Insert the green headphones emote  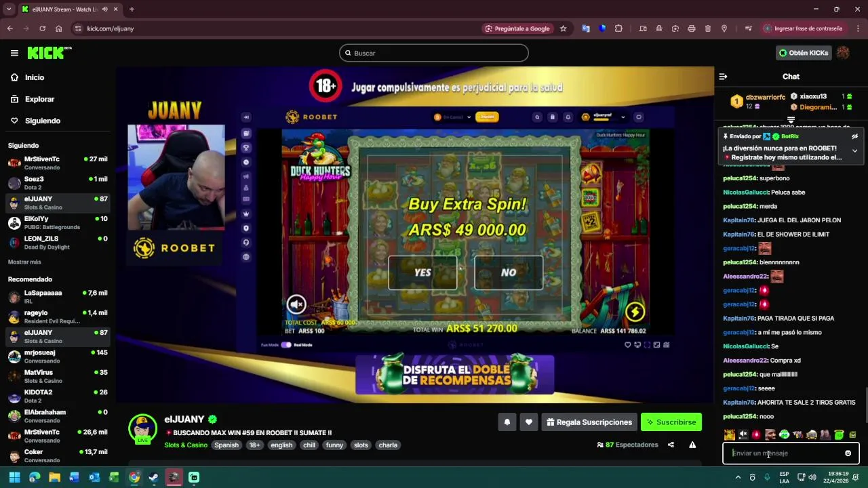pyautogui.click(x=784, y=434)
